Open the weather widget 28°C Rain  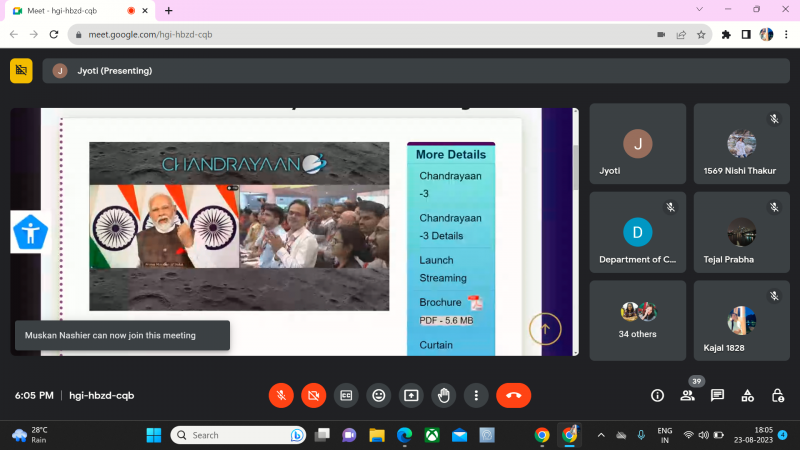click(x=32, y=435)
